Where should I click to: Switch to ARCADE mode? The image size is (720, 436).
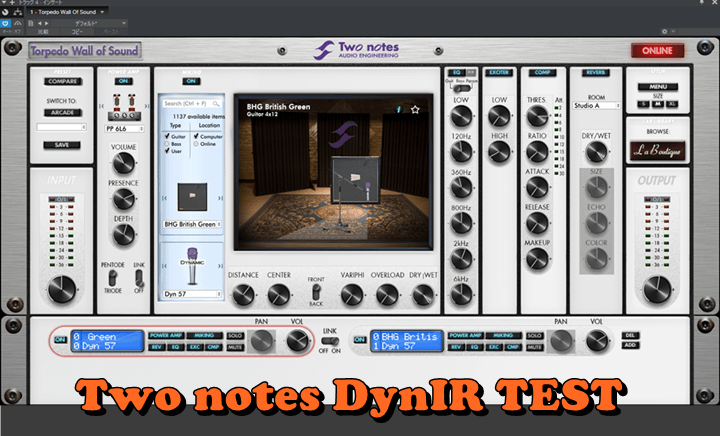point(63,112)
